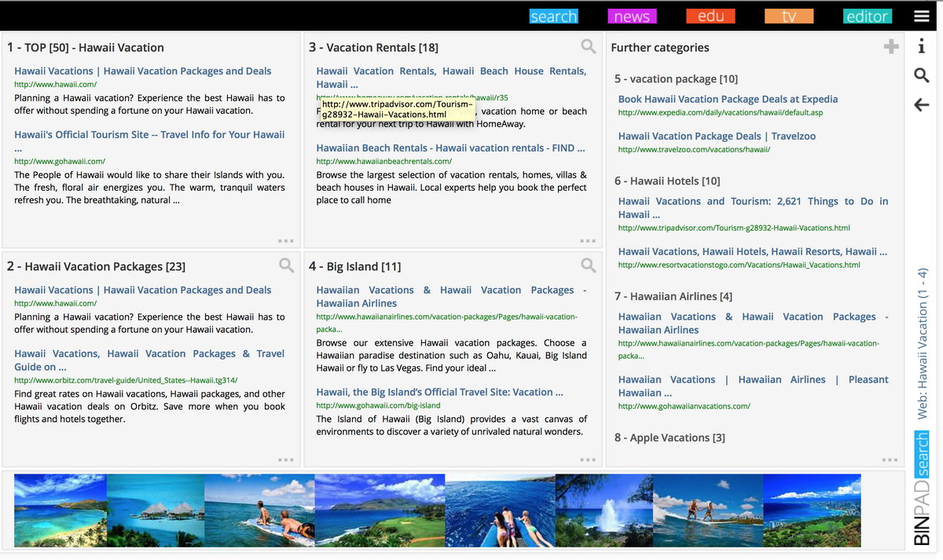Select category 5 - vacation package
The image size is (943, 560).
[x=676, y=79]
